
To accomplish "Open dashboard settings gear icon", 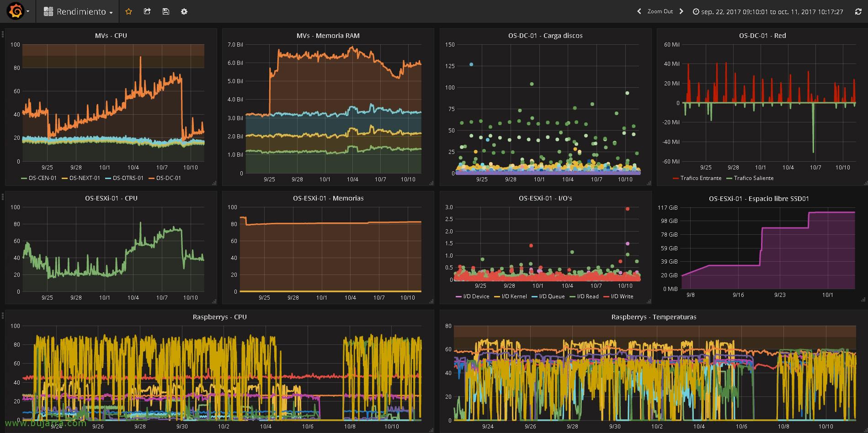I will [184, 11].
